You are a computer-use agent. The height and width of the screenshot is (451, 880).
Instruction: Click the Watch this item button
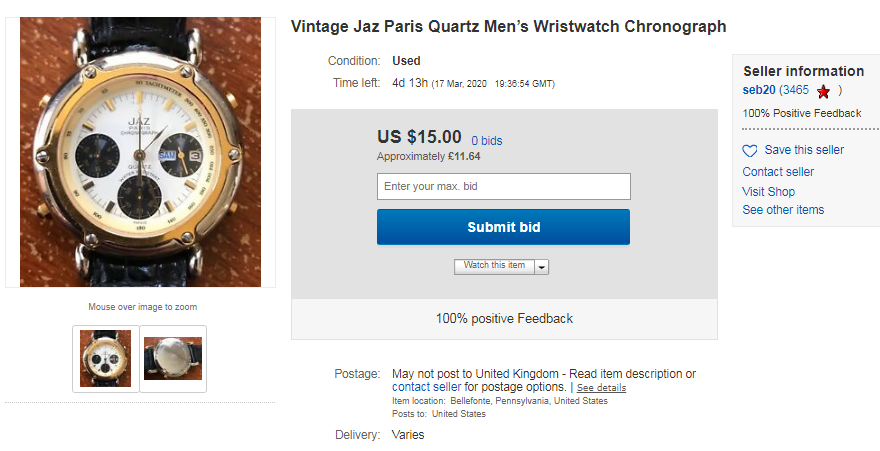[494, 266]
